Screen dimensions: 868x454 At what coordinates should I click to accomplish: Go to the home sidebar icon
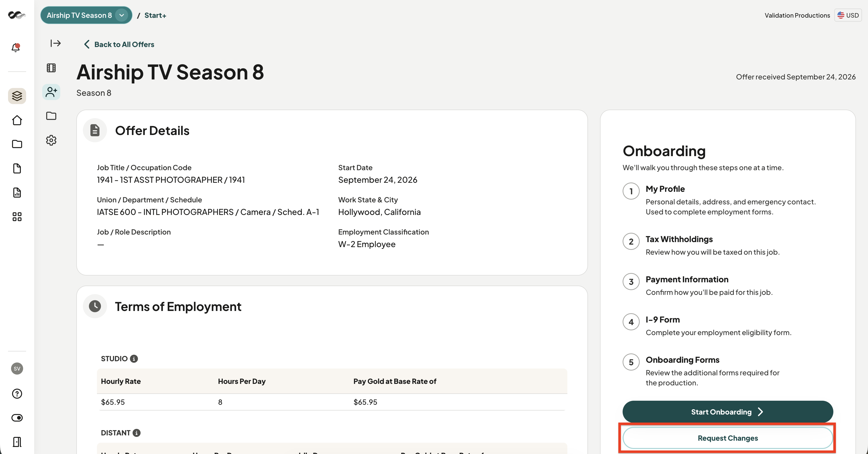click(x=17, y=120)
